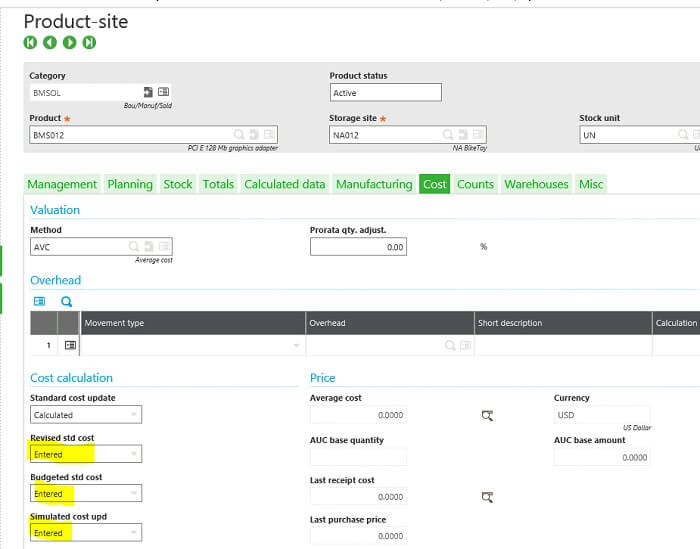Screen dimensions: 700x549
Task: Selection icon in Overhead cell row 1
Action: point(466,345)
